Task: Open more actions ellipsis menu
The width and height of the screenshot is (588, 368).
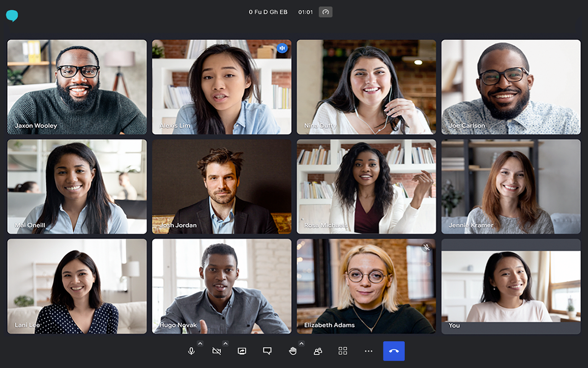Action: (368, 351)
